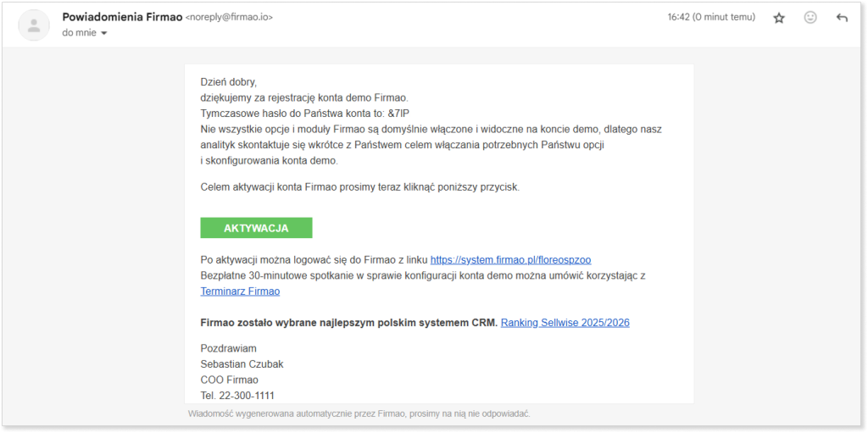Click the noreply@firmao.io sender address
Image resolution: width=868 pixels, height=433 pixels.
(x=229, y=18)
